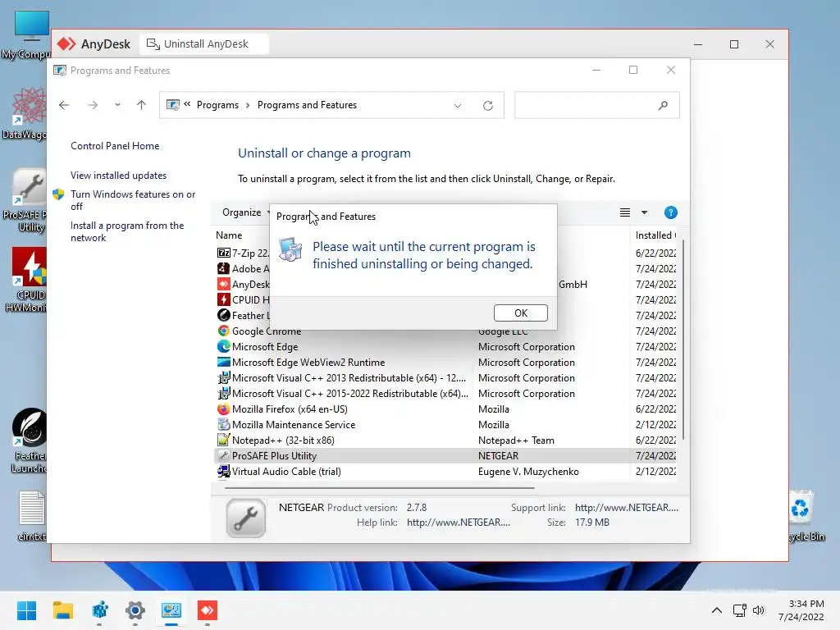Click the AnyDesk icon on taskbar
The width and height of the screenshot is (840, 630).
point(208,610)
